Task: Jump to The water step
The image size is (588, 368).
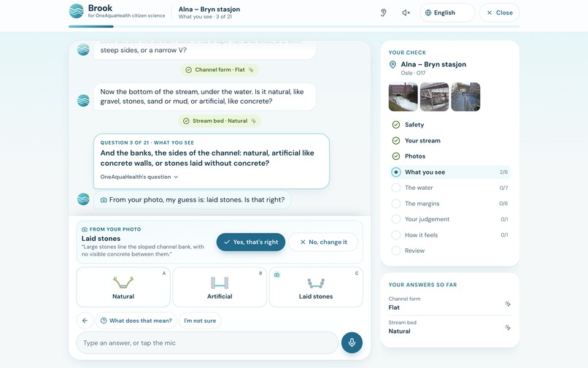Action: [450, 188]
